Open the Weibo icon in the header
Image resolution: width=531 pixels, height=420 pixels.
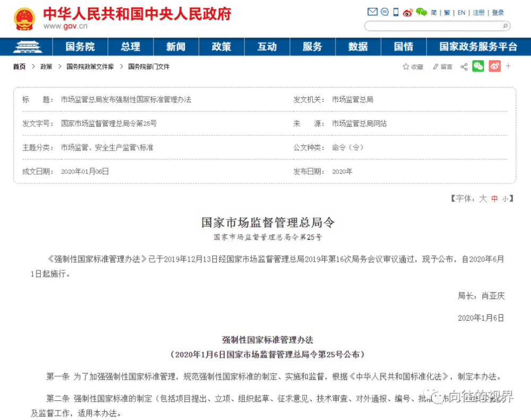[407, 12]
